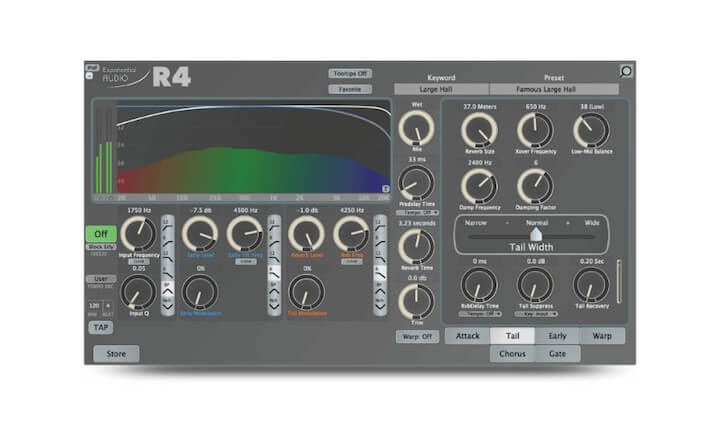This screenshot has width=720, height=436.
Task: Click up arrow in the early filter strip
Action: click(x=274, y=291)
